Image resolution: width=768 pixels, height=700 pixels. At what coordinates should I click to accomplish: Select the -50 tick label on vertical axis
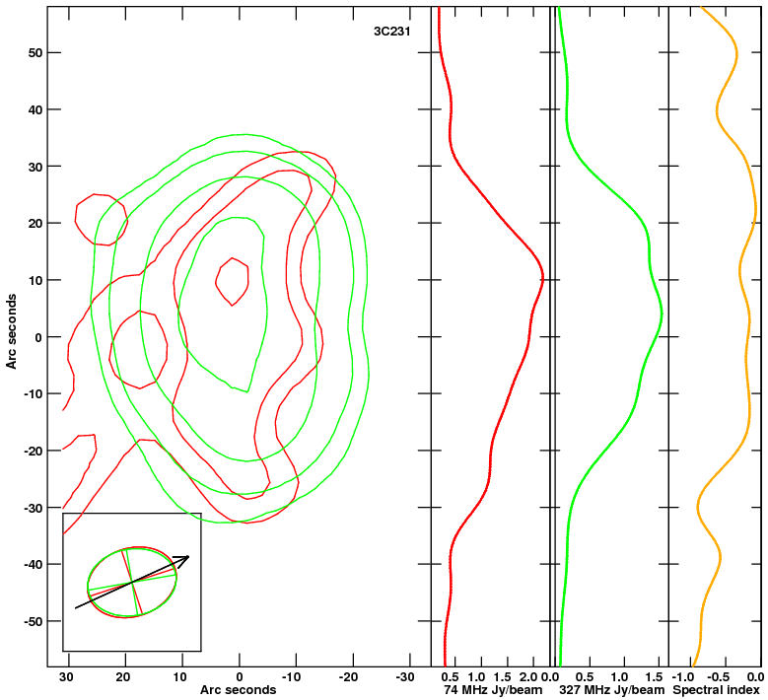point(34,621)
